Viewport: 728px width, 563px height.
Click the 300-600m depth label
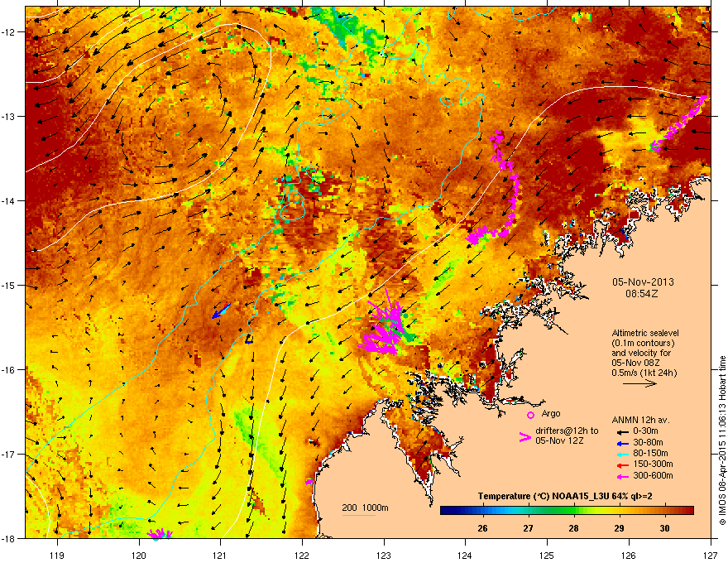[x=653, y=475]
